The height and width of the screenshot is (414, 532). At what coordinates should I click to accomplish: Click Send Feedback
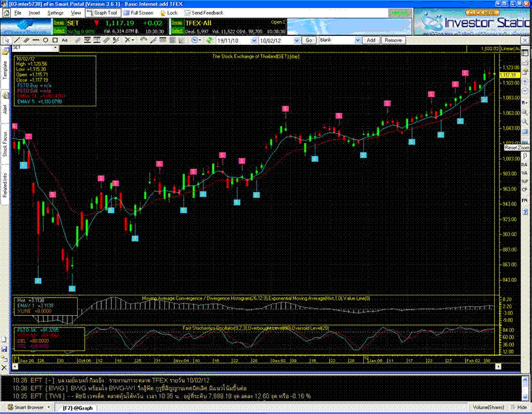click(x=204, y=13)
